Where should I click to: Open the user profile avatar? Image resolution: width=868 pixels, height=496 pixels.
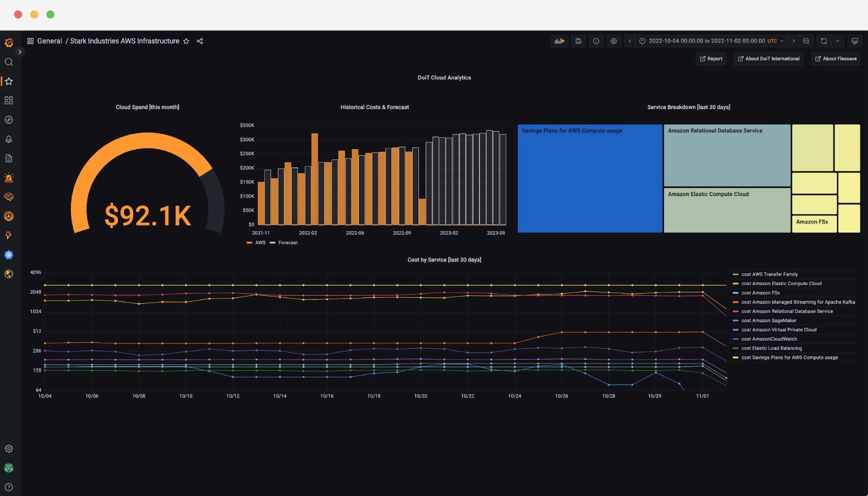pyautogui.click(x=9, y=468)
